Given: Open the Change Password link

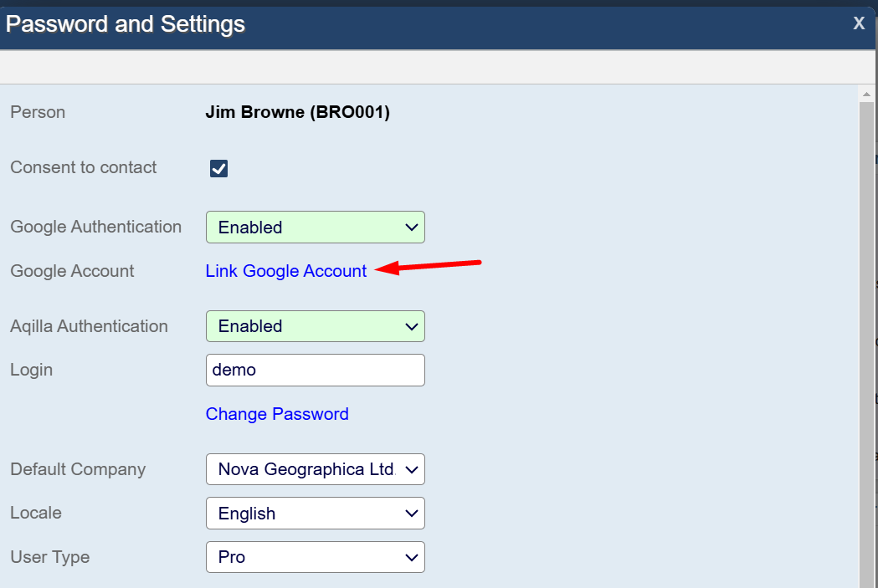Looking at the screenshot, I should tap(277, 414).
